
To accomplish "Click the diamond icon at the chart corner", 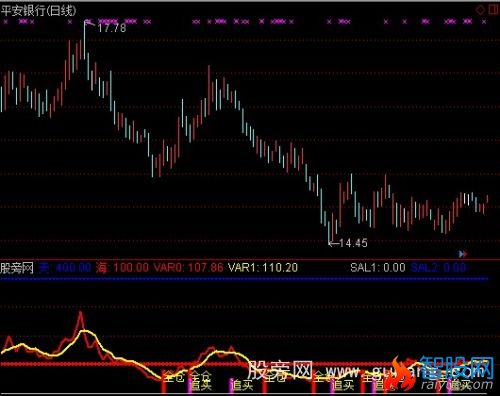I will pos(480,10).
